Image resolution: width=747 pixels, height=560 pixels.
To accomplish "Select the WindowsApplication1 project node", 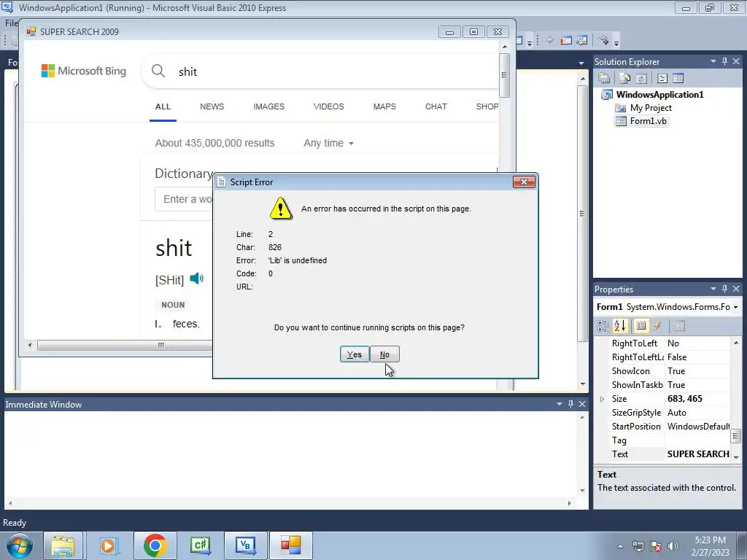I will pos(659,94).
